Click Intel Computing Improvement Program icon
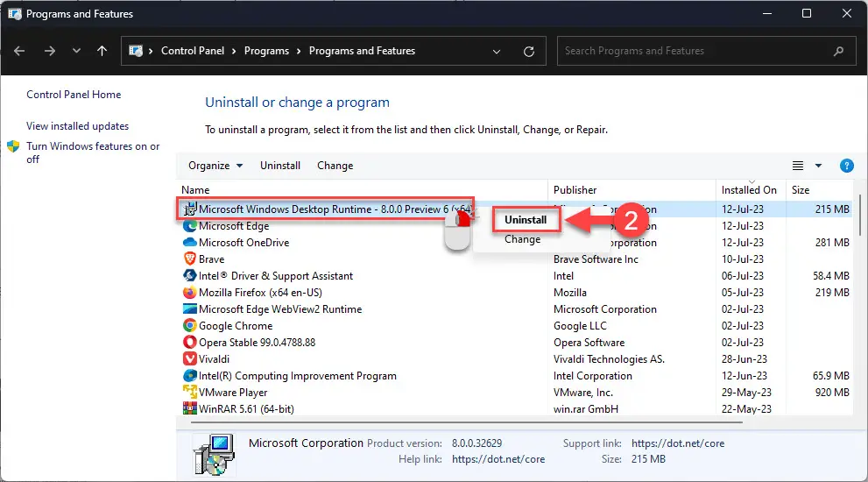This screenshot has width=868, height=482. coord(190,376)
